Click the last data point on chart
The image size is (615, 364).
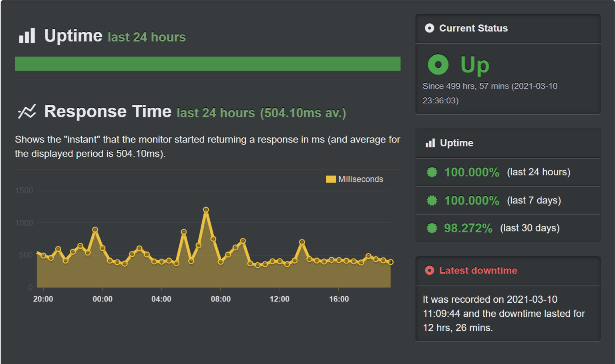pyautogui.click(x=391, y=262)
